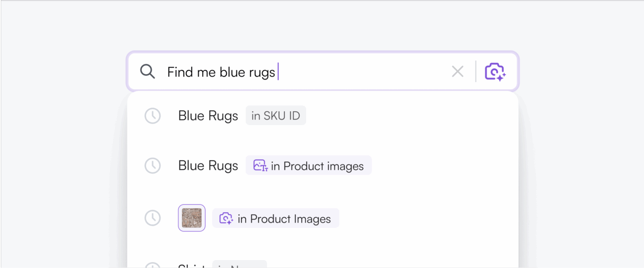Click the partially visible 'in Name' tag

240,266
